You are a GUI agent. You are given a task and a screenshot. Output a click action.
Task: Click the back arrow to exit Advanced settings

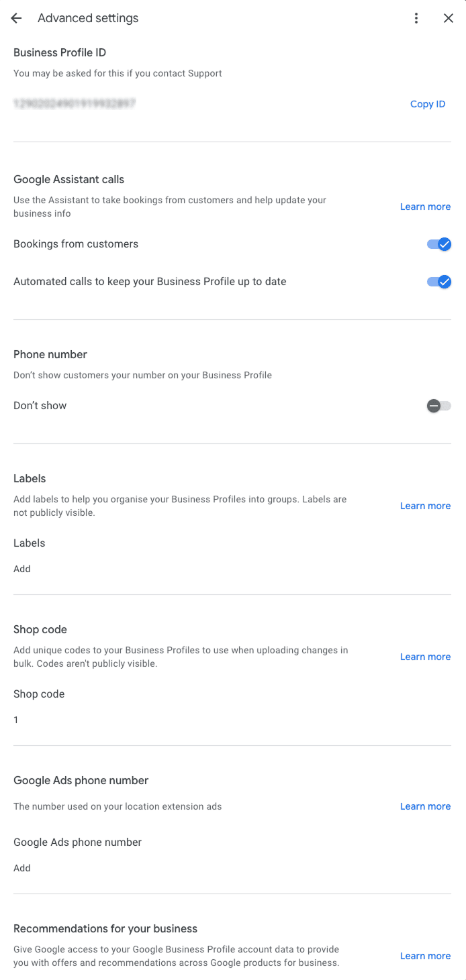tap(15, 18)
